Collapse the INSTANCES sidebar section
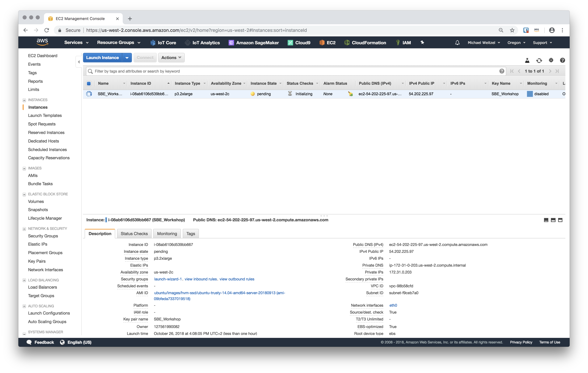This screenshot has height=373, width=588. pyautogui.click(x=24, y=100)
